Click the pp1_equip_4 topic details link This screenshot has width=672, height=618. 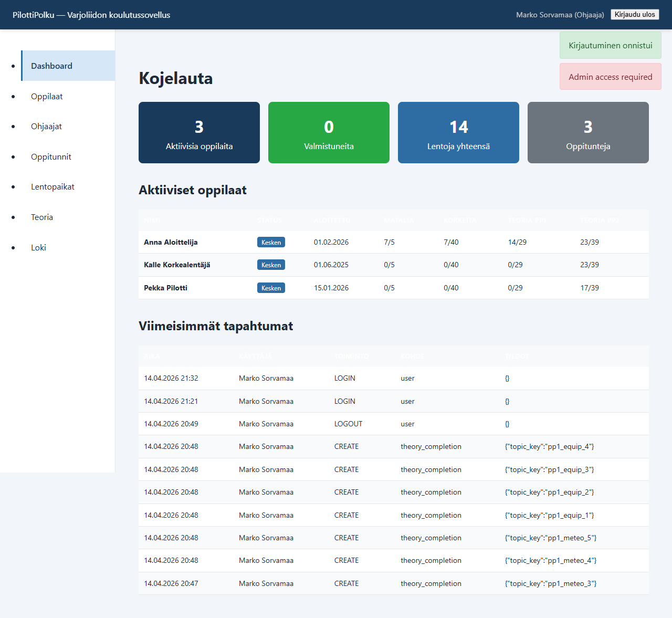tap(550, 446)
